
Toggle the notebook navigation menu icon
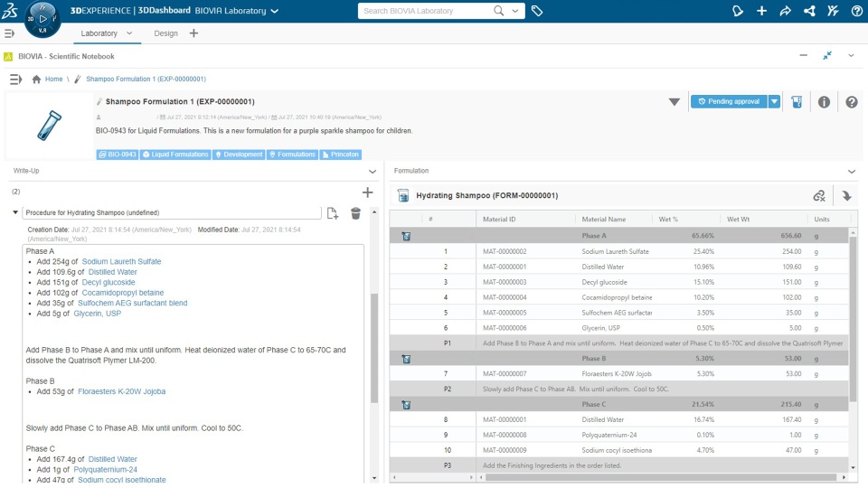pos(15,80)
